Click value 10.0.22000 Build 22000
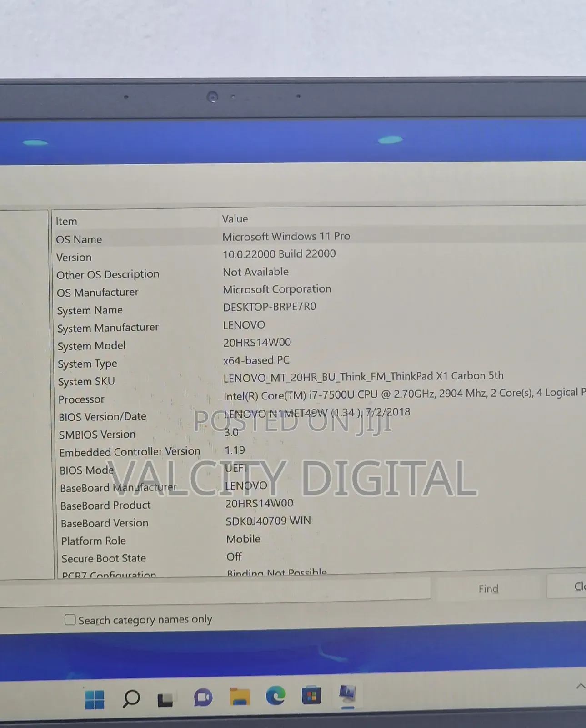The height and width of the screenshot is (728, 586). pyautogui.click(x=279, y=254)
